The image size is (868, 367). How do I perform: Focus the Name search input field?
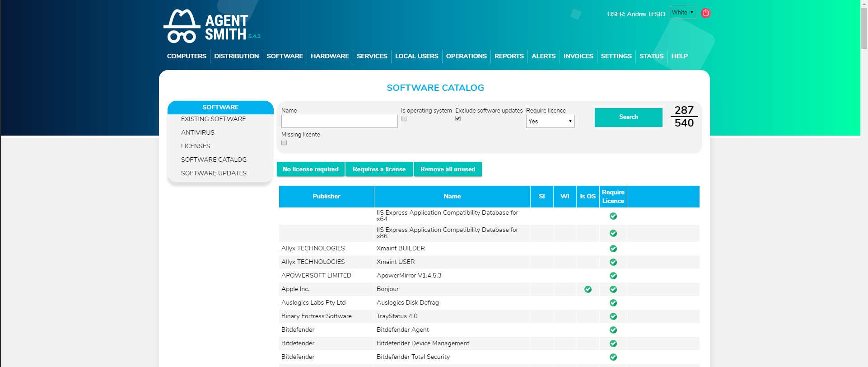click(339, 121)
